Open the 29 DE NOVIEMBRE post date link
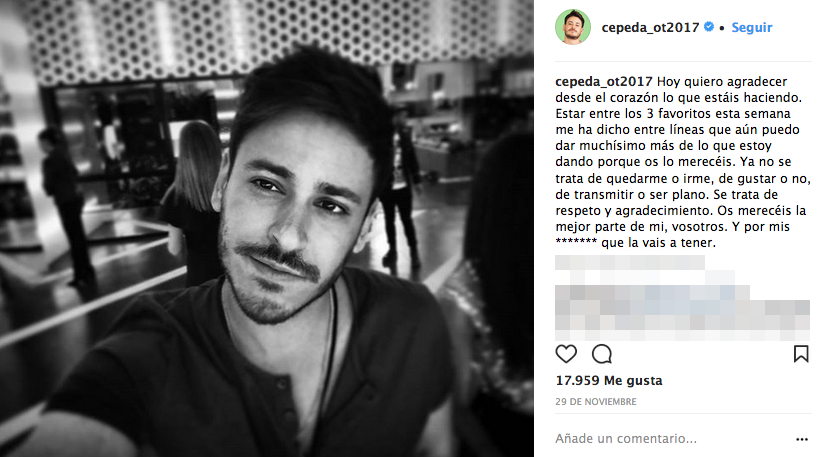 pos(596,402)
